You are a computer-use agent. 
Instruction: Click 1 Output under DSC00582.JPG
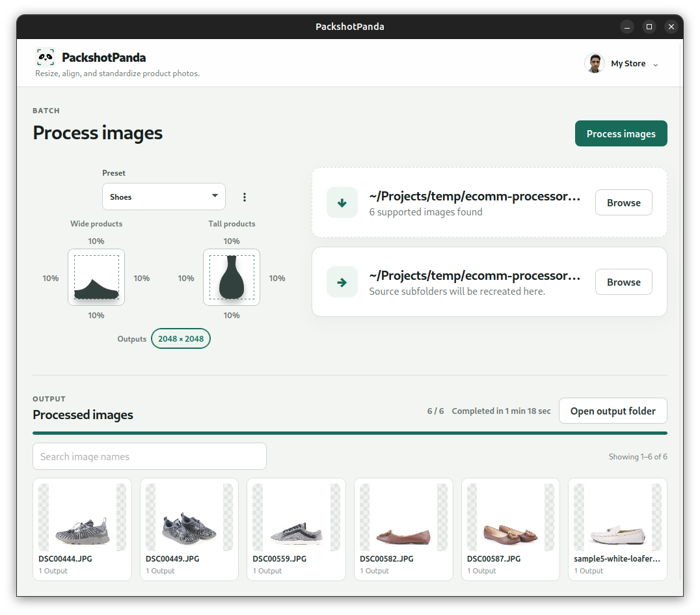tap(375, 571)
